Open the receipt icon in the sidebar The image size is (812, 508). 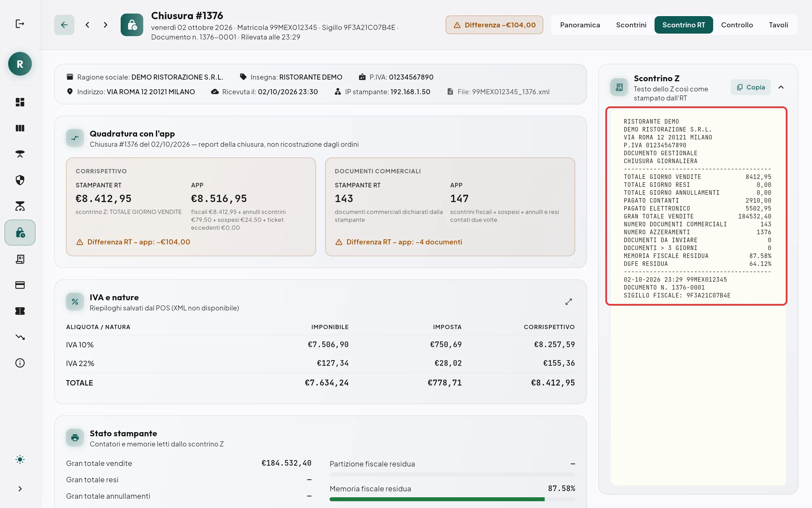tap(20, 259)
